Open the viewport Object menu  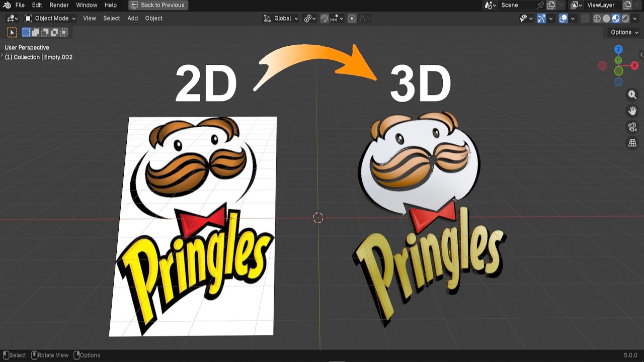pos(154,18)
